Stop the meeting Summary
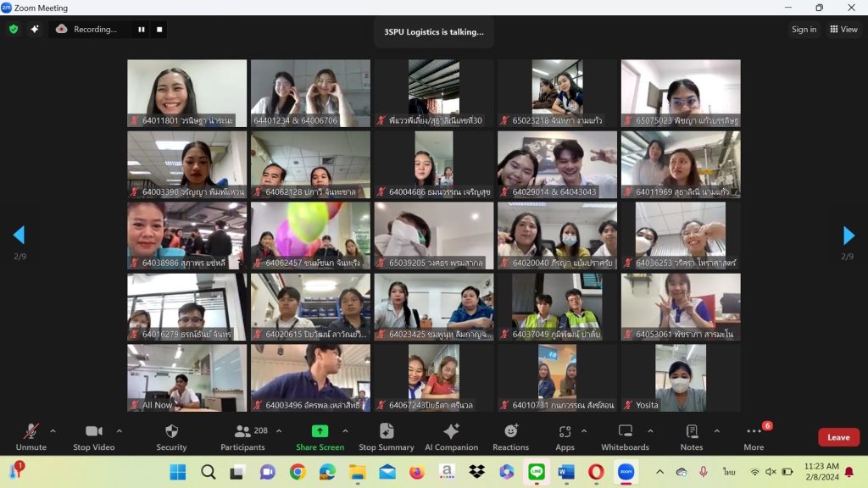 [x=387, y=437]
